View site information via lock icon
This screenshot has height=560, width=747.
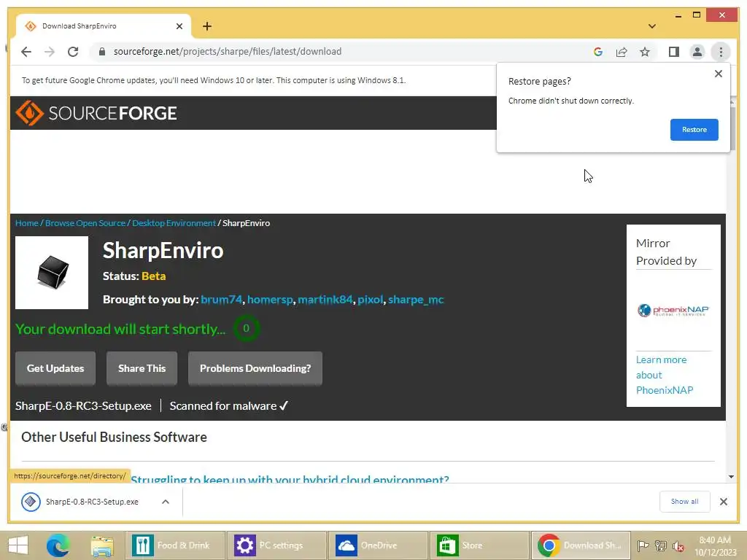click(x=101, y=52)
